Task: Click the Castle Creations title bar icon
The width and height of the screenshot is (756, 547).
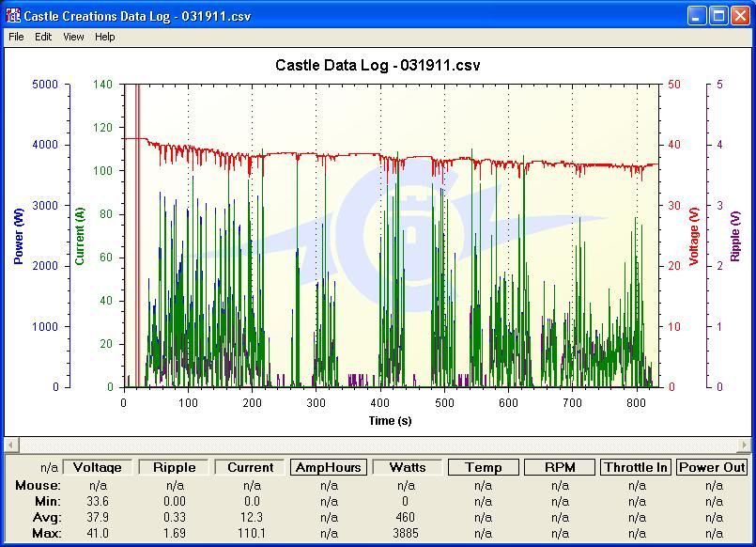Action: (x=12, y=15)
